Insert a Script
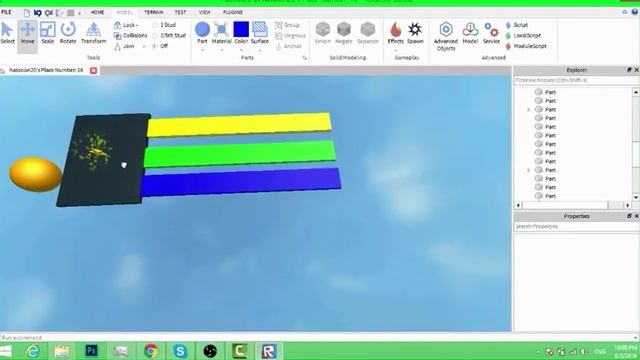Viewport: 640px width, 360px height. click(x=517, y=25)
